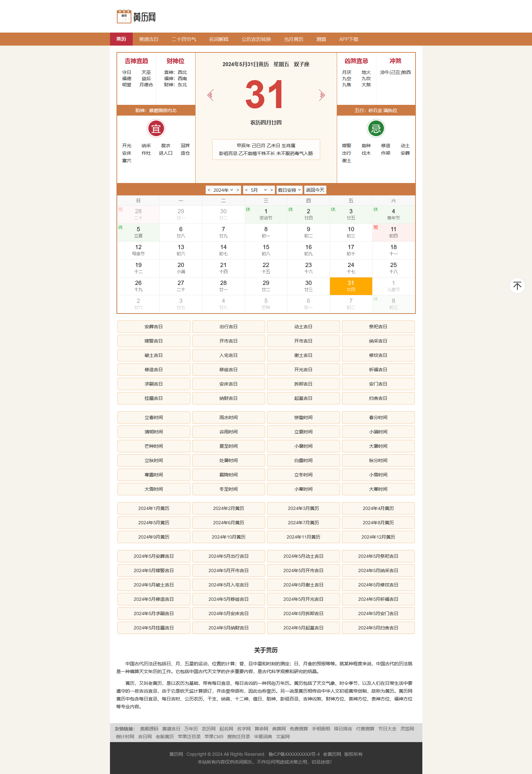The width and height of the screenshot is (532, 774).
Task: Switch to 公历农历转换 menu item
Action: (256, 39)
